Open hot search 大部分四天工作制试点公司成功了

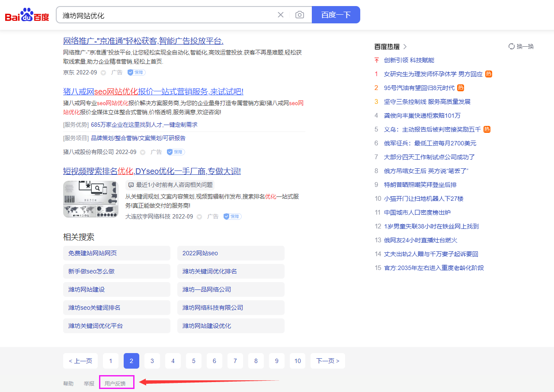429,157
